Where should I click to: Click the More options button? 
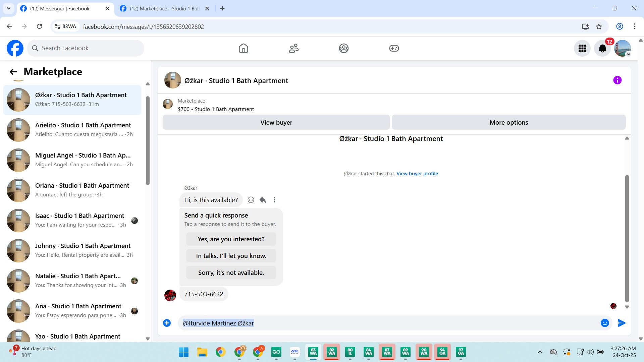tap(508, 122)
